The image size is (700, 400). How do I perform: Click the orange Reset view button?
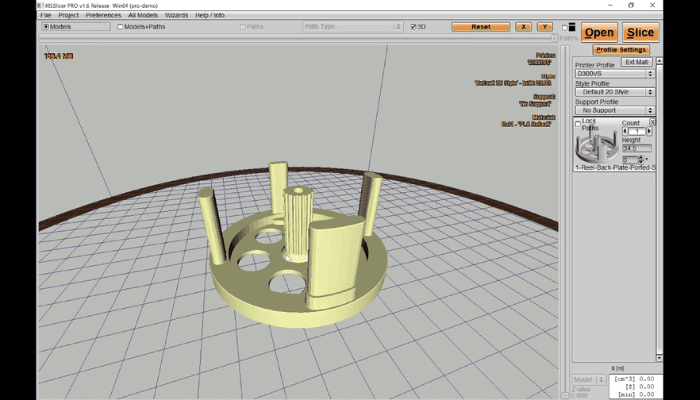[x=481, y=27]
